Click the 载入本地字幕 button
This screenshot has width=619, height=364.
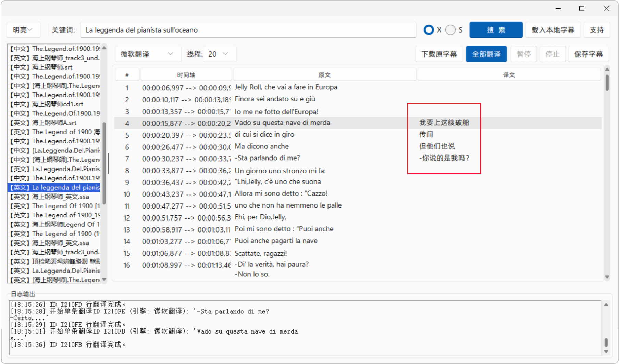point(553,30)
